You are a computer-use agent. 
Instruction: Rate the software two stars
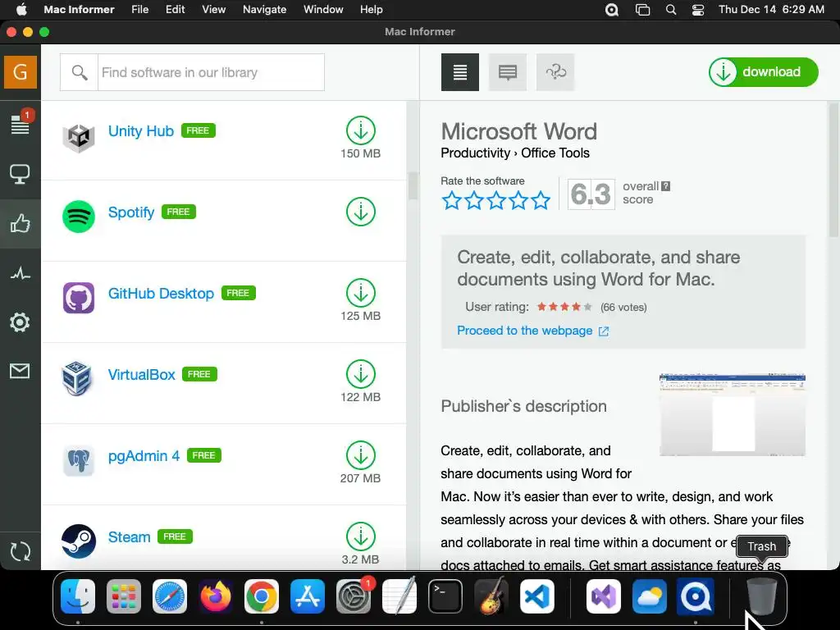pyautogui.click(x=474, y=200)
